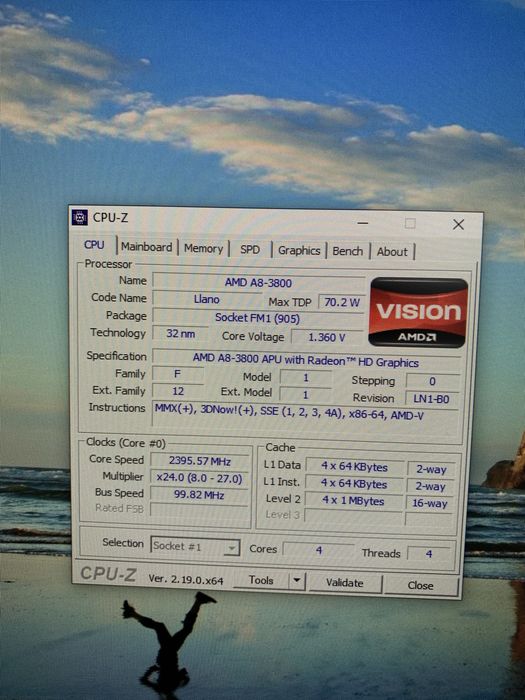Click the Multiplier value x24.0 (8.0 - 27.0)
Screen dimensions: 525x700
coord(200,479)
